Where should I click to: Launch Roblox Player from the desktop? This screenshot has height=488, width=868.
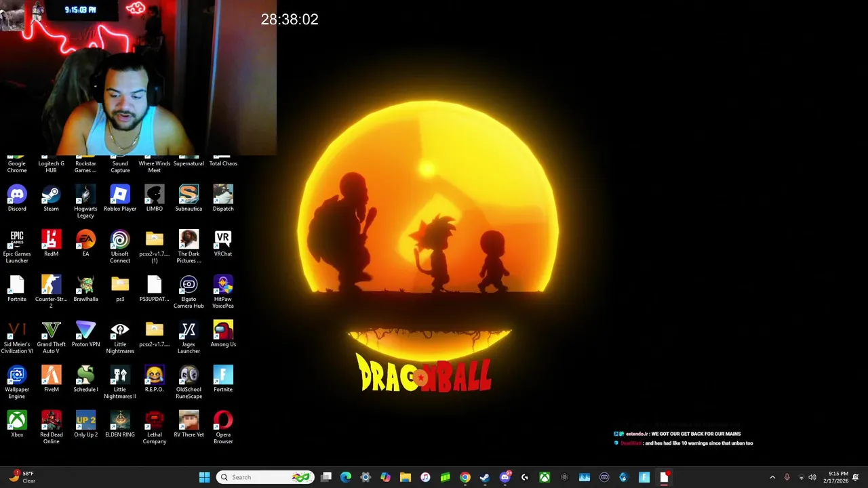(120, 199)
